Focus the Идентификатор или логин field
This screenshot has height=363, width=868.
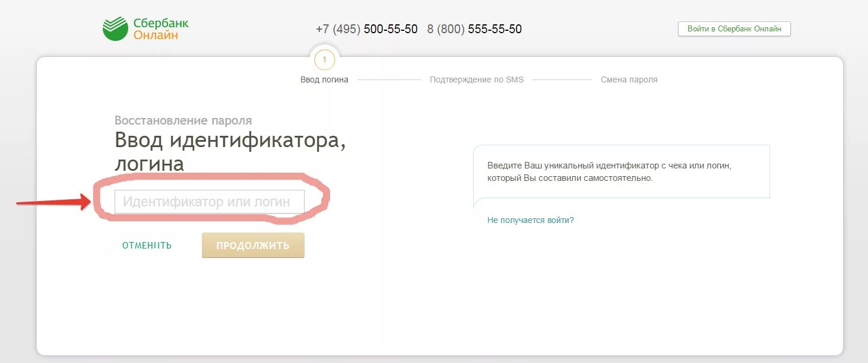[x=209, y=202]
